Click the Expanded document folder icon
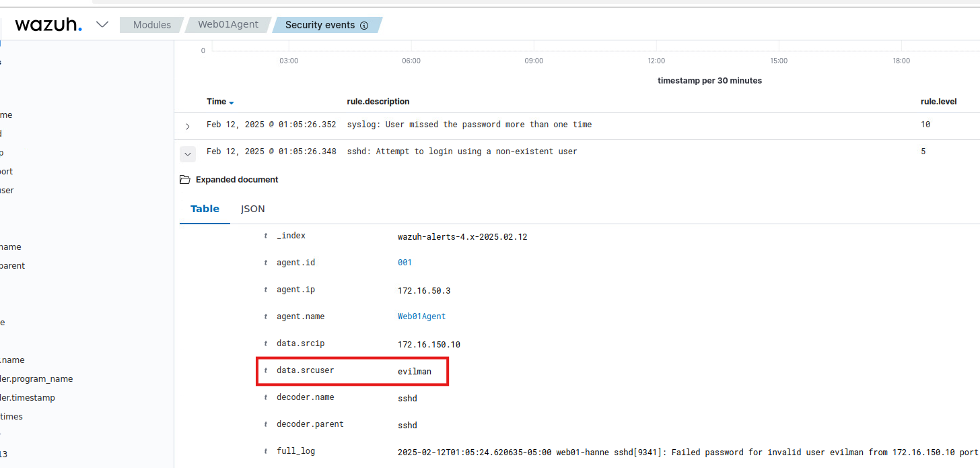 coord(185,180)
